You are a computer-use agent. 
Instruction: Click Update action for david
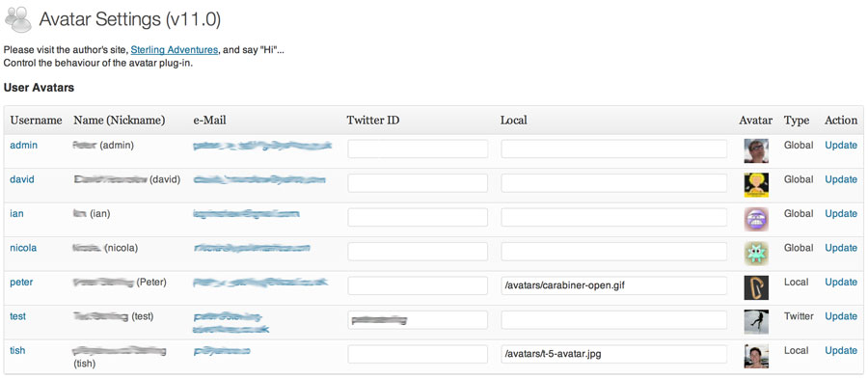(x=841, y=179)
